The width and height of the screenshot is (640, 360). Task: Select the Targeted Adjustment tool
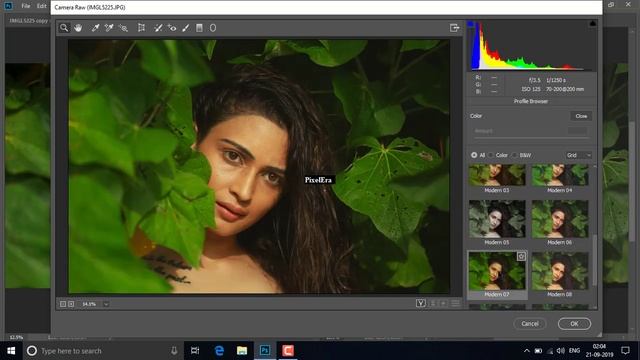click(123, 28)
